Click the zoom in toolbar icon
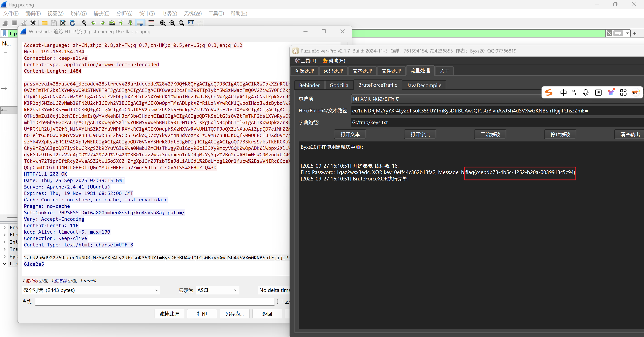 [x=163, y=23]
